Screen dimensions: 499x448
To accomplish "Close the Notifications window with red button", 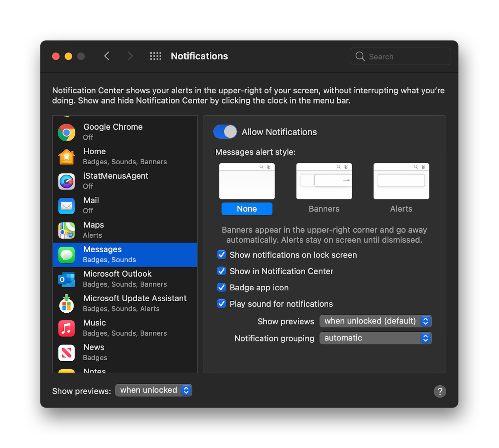I will coord(56,56).
